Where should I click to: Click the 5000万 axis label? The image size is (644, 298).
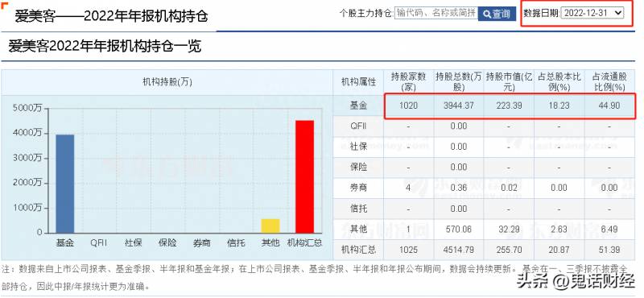(28, 108)
